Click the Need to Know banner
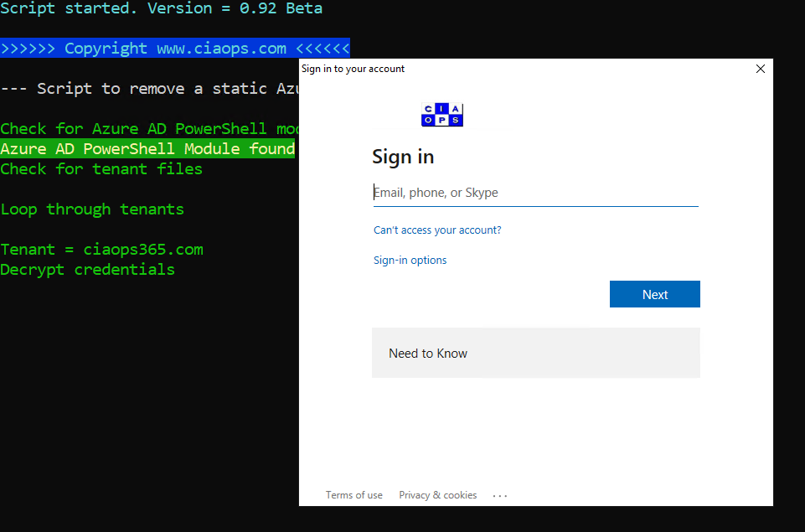The image size is (805, 532). [535, 353]
